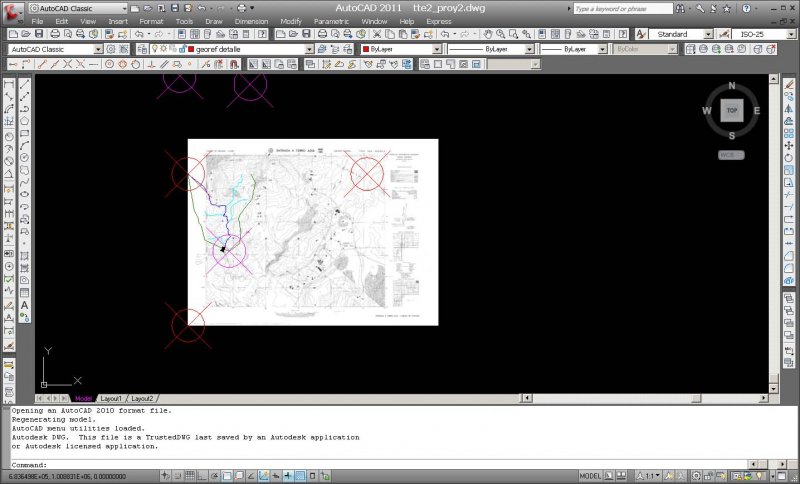This screenshot has width=800, height=484.
Task: Toggle MODEL space button in status bar
Action: (591, 476)
